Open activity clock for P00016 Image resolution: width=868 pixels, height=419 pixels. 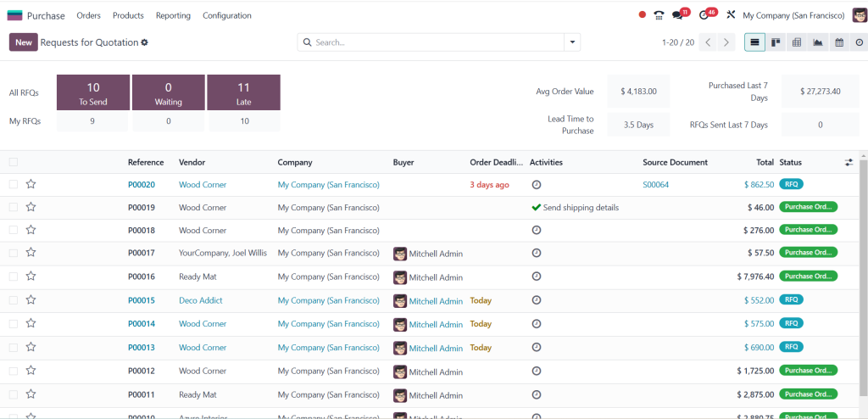click(x=536, y=276)
